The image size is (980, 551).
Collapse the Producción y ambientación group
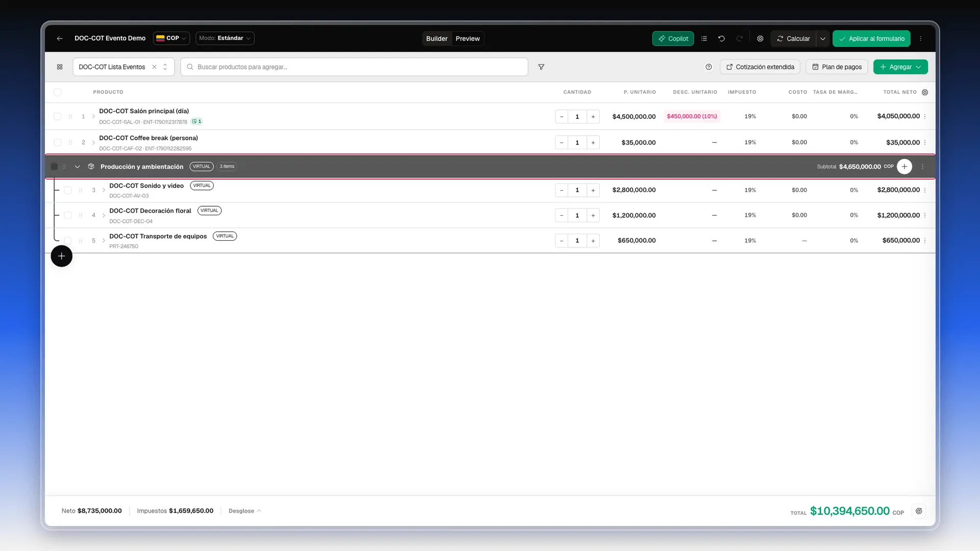coord(77,167)
